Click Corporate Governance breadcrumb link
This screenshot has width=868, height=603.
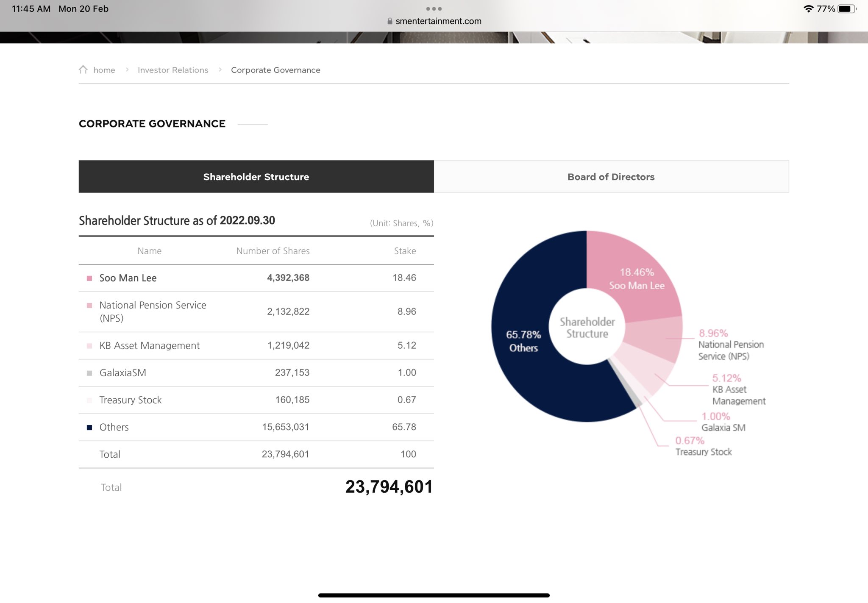[x=275, y=70]
